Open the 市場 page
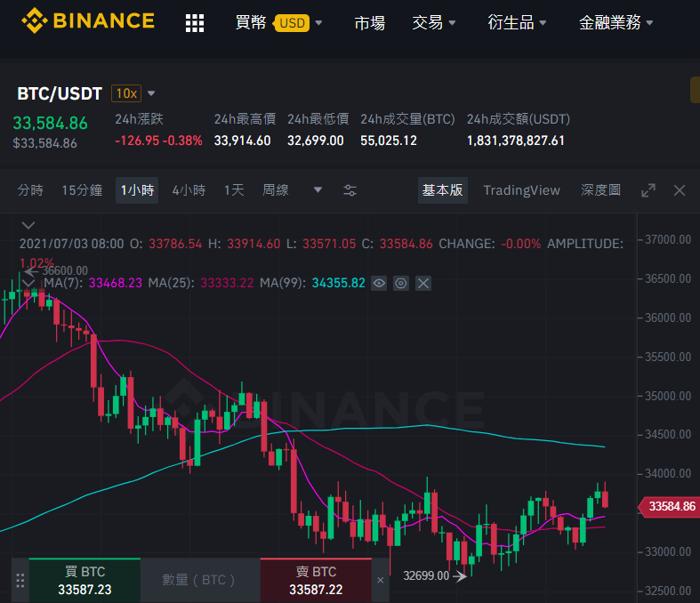 [x=370, y=23]
